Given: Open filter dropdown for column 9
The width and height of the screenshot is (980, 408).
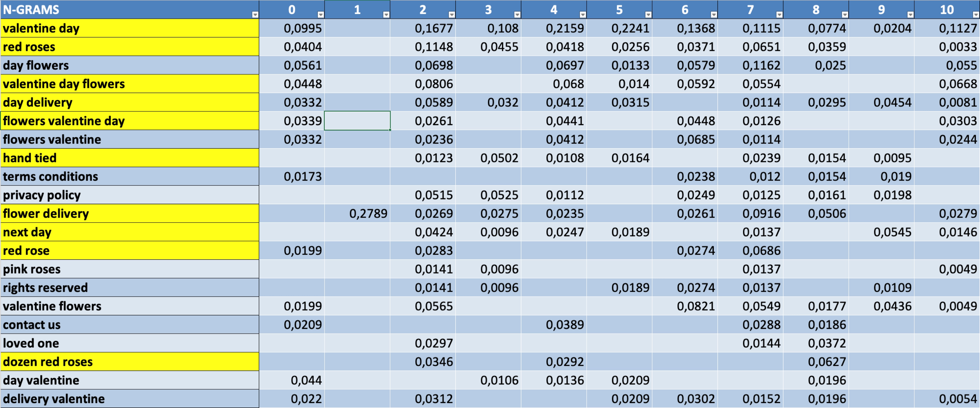Looking at the screenshot, I should pos(910,15).
